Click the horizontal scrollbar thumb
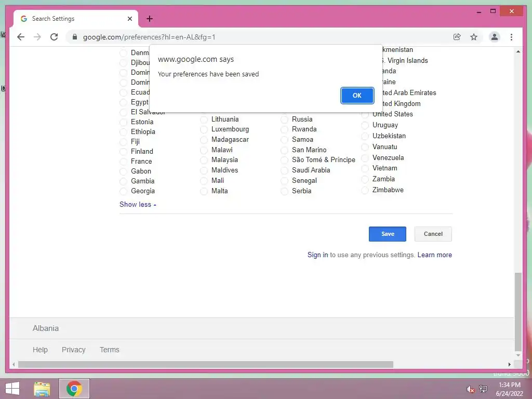The height and width of the screenshot is (399, 532). coord(206,364)
